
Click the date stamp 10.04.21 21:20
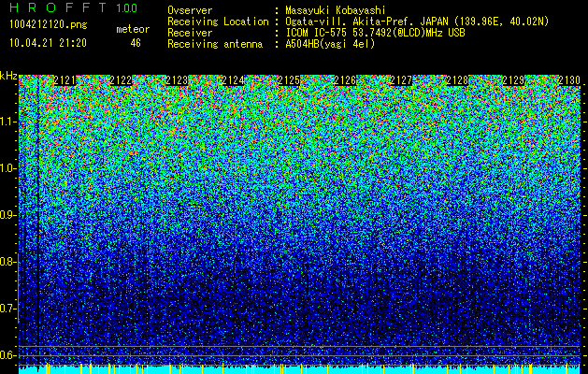click(x=48, y=43)
